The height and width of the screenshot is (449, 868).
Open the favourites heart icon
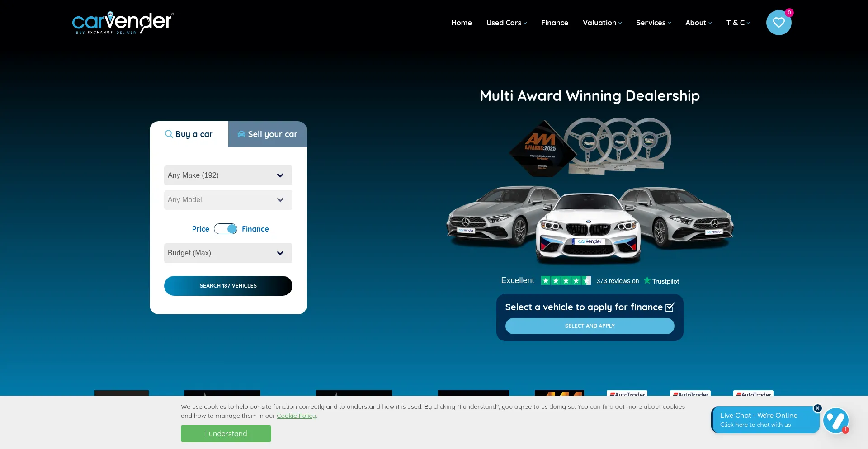click(x=778, y=23)
